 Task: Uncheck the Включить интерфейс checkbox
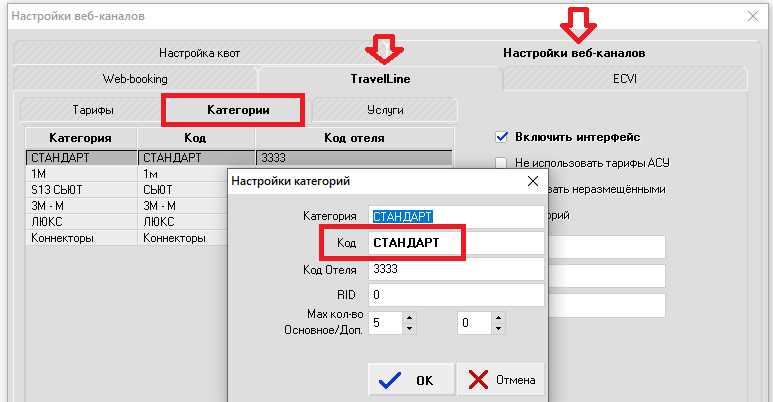(501, 137)
